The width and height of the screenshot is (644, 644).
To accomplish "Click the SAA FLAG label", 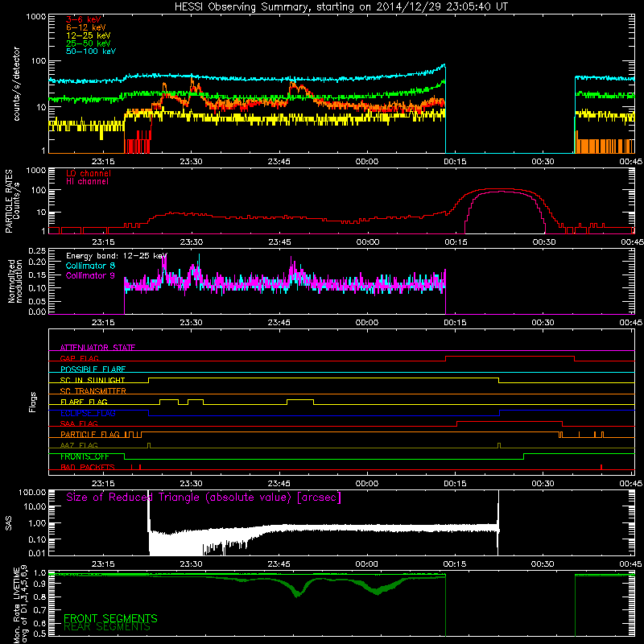I will 79,423.
